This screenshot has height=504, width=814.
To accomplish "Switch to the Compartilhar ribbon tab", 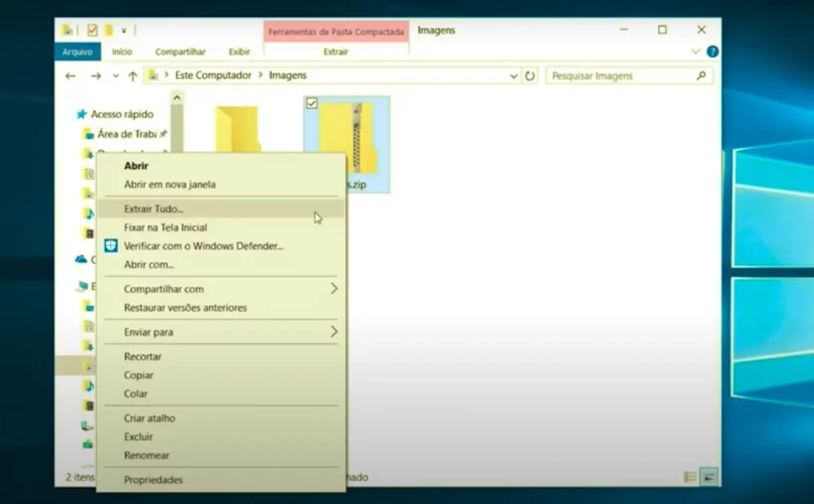I will coord(180,52).
